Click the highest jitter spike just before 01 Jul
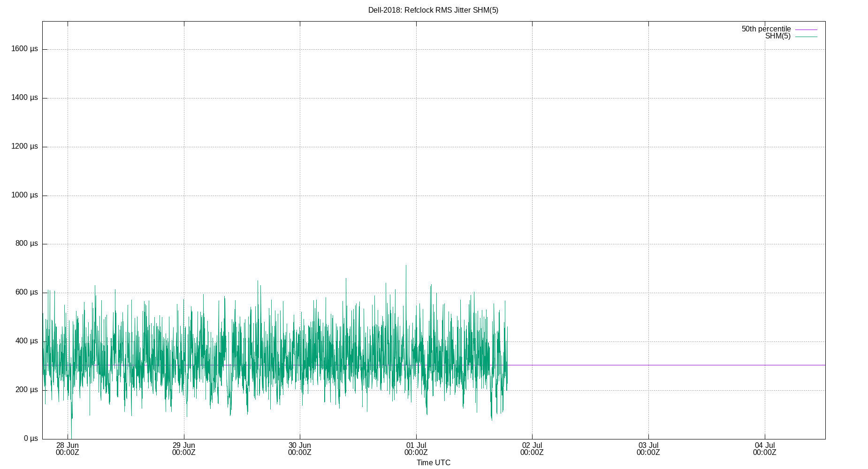This screenshot has height=469, width=868. tap(406, 266)
